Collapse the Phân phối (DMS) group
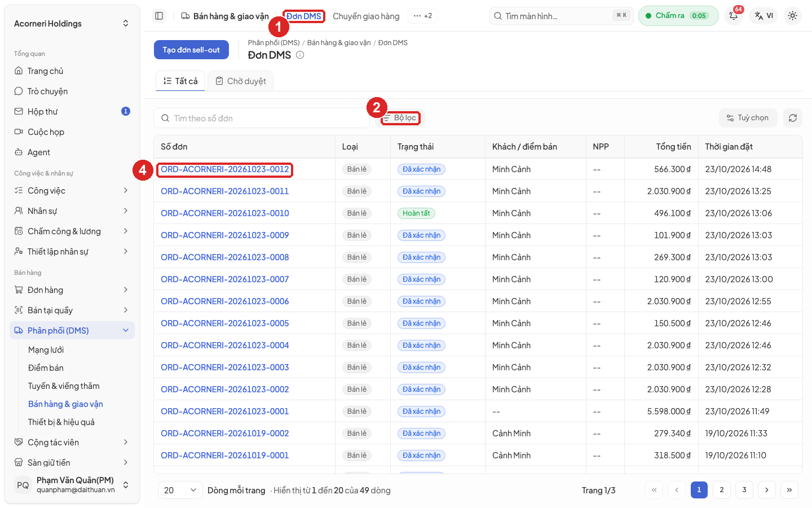The width and height of the screenshot is (812, 508). (72, 331)
